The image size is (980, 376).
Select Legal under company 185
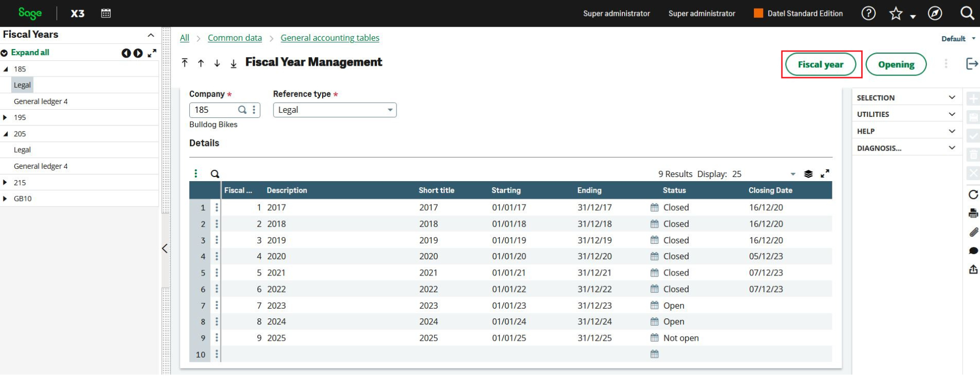coord(22,85)
